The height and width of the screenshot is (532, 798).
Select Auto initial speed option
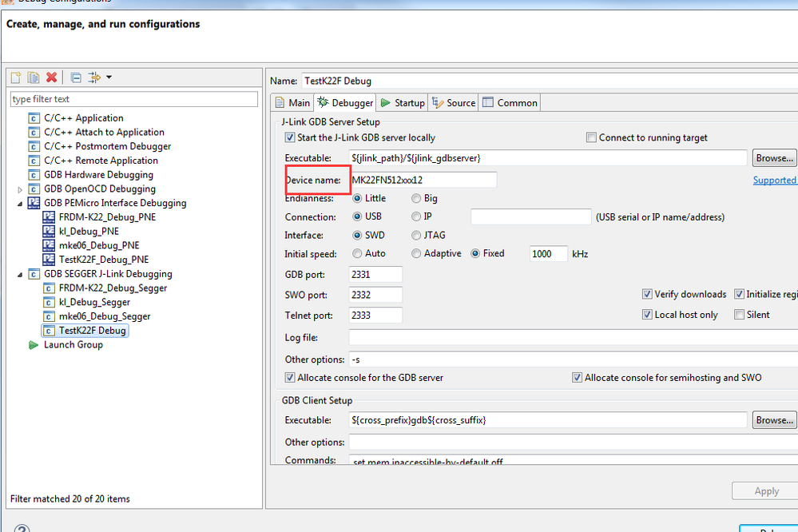coord(357,253)
